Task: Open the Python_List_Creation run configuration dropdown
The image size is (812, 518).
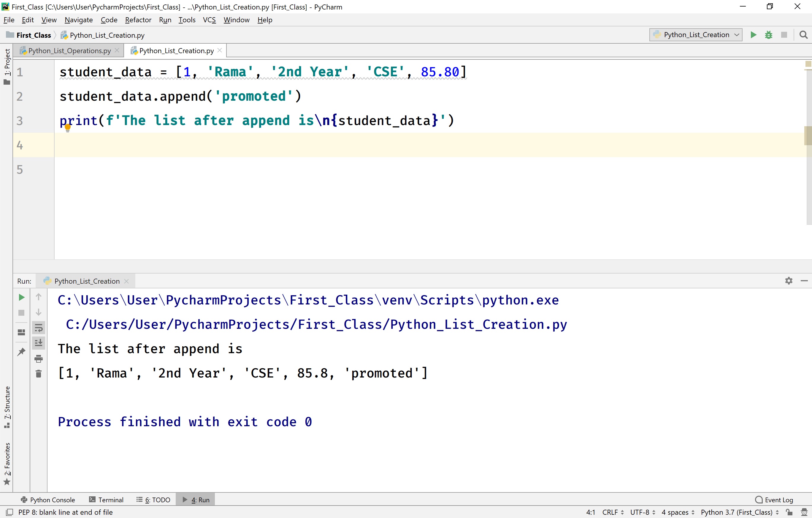Action: (x=695, y=34)
